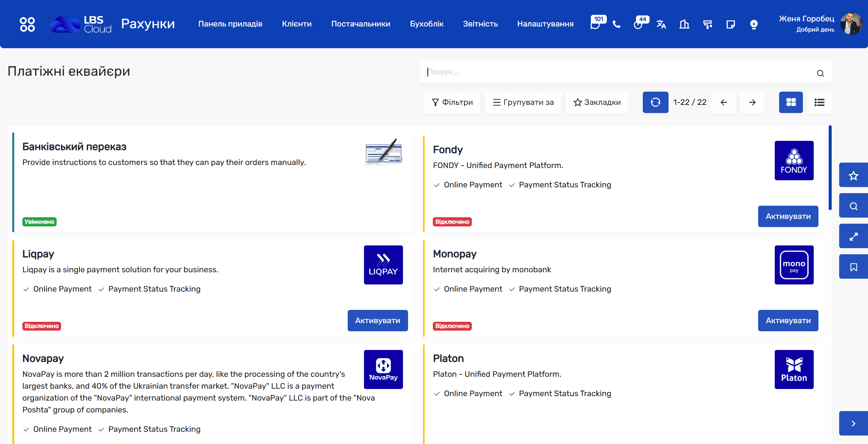Open the Бухоблік menu
Image resolution: width=868 pixels, height=444 pixels.
(x=427, y=24)
